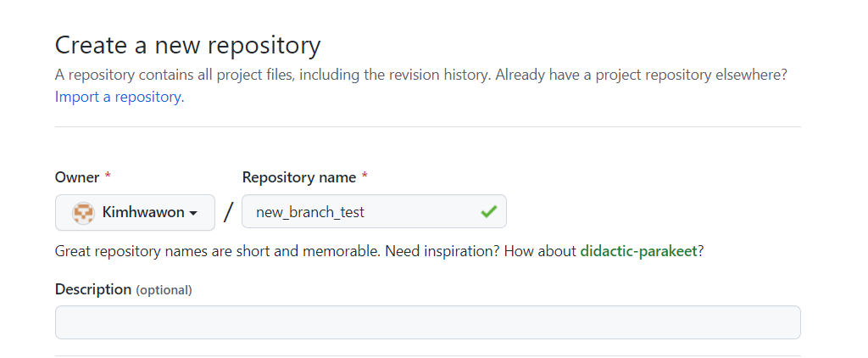Expand the Kimhwawon owner dropdown
868x358 pixels.
[135, 212]
